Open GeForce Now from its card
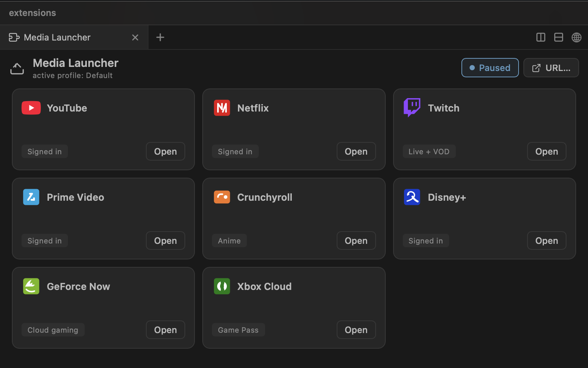 click(166, 330)
